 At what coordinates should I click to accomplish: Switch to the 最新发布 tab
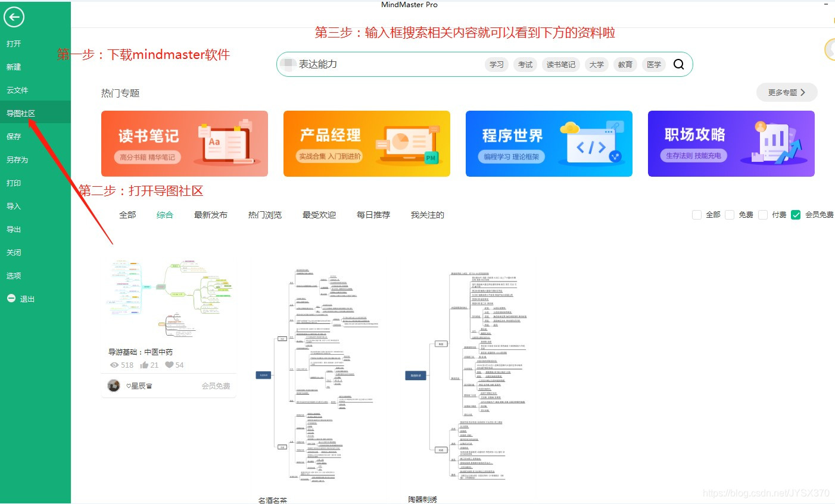pos(211,215)
